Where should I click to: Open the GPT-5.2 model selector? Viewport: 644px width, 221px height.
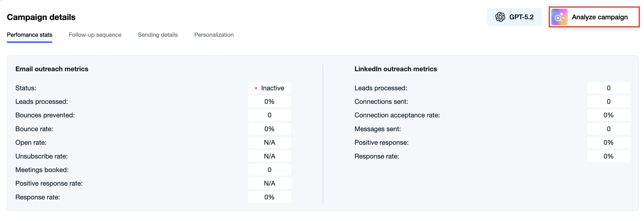(514, 17)
